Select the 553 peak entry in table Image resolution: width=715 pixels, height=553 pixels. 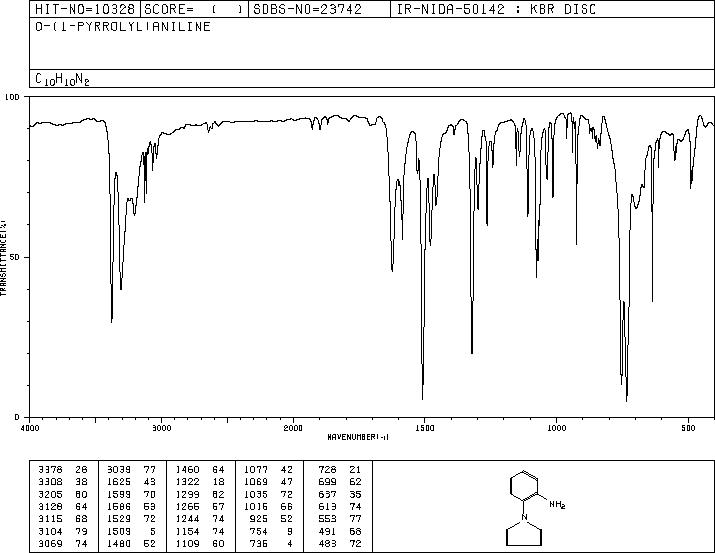point(340,519)
